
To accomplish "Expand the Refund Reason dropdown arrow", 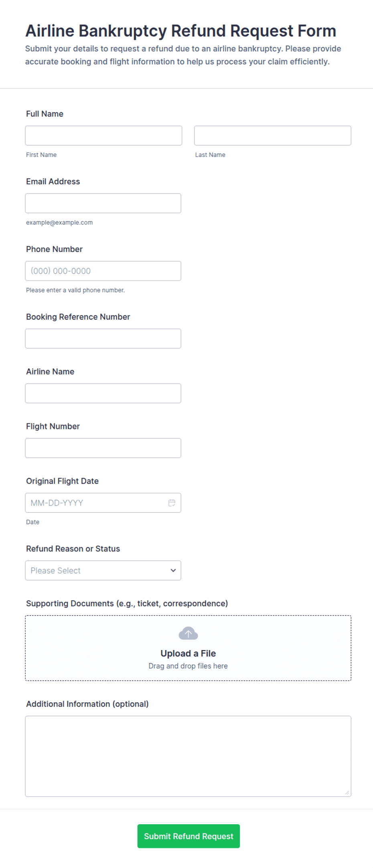I will tap(173, 570).
